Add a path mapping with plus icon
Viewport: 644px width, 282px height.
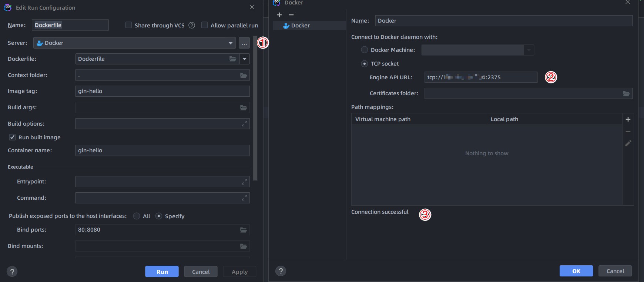[628, 119]
